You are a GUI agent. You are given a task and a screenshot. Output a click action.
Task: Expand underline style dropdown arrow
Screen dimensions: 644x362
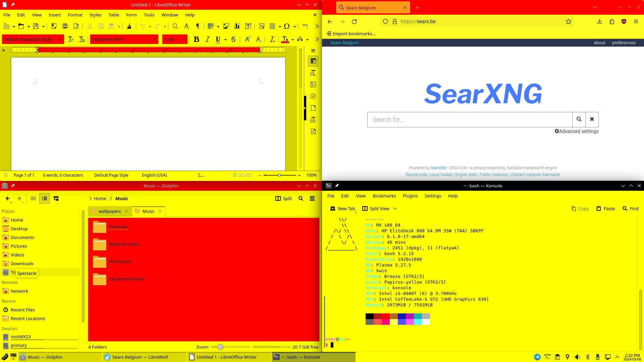[x=225, y=40]
